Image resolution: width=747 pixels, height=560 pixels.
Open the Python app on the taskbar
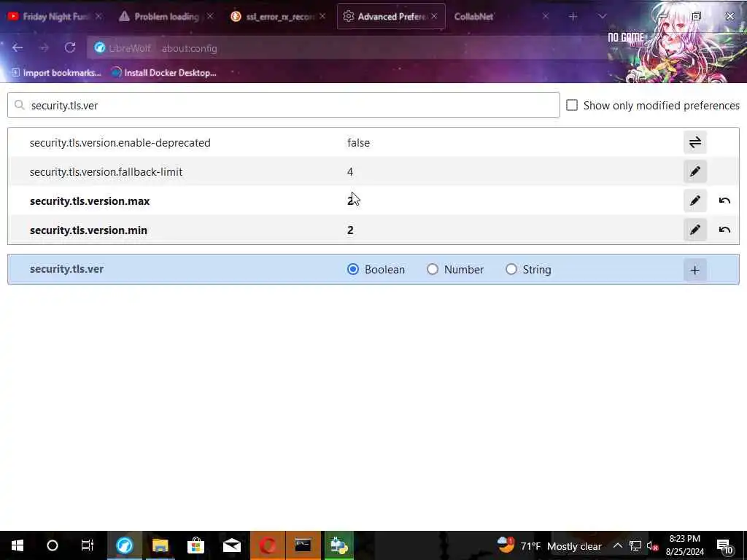[338, 545]
